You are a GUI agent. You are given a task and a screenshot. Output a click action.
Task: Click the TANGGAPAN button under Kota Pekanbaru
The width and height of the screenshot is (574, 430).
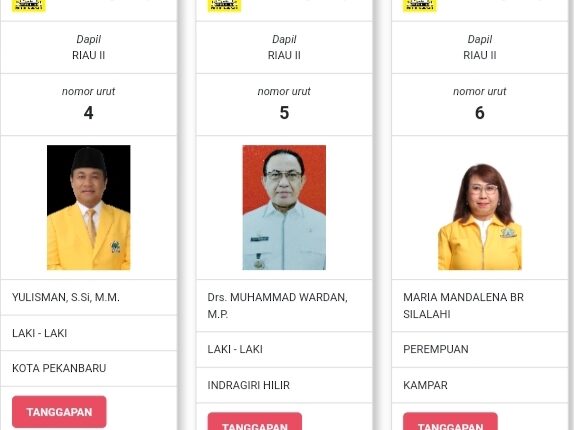coord(59,412)
